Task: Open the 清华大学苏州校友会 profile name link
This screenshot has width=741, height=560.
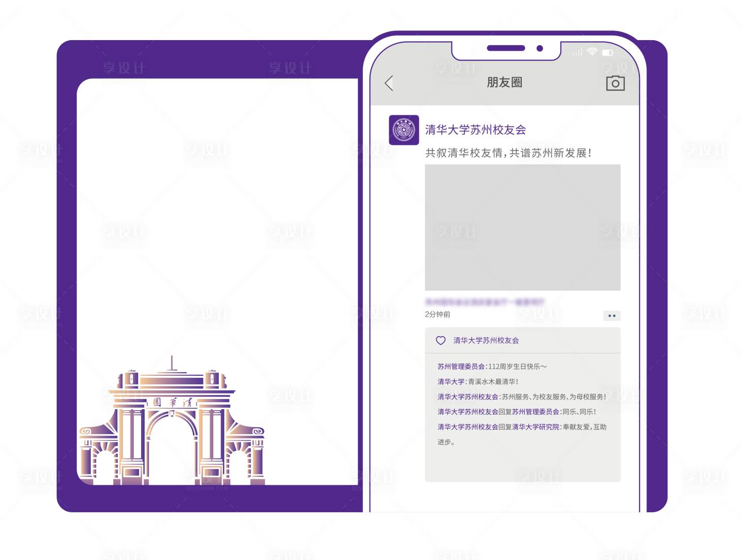Action: pos(476,130)
